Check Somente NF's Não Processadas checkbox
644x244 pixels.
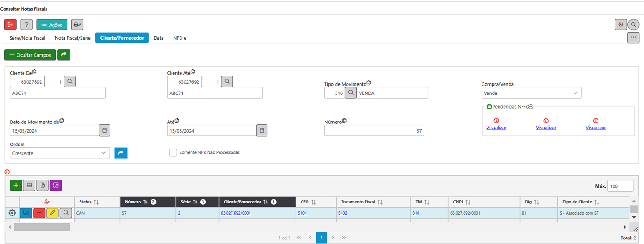(173, 152)
